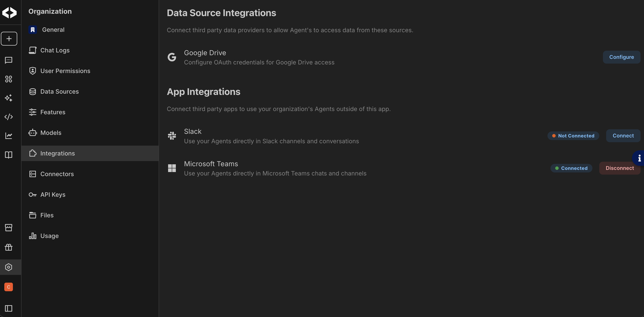Click the Features sliders icon
644x317 pixels.
[x=32, y=112]
